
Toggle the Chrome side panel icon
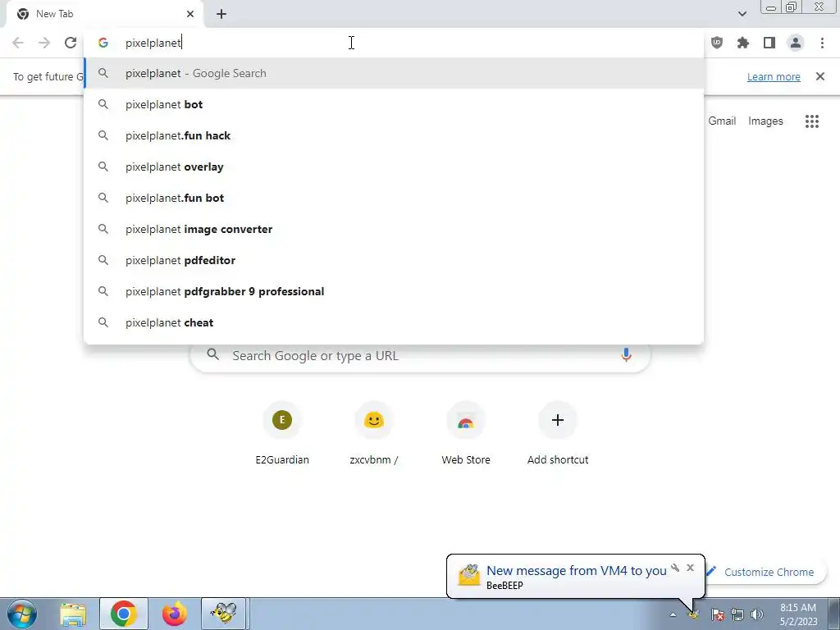click(x=769, y=43)
